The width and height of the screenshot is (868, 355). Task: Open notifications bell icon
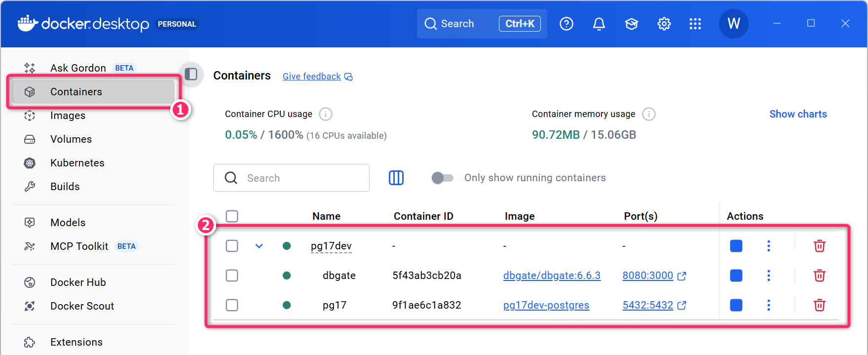point(599,24)
